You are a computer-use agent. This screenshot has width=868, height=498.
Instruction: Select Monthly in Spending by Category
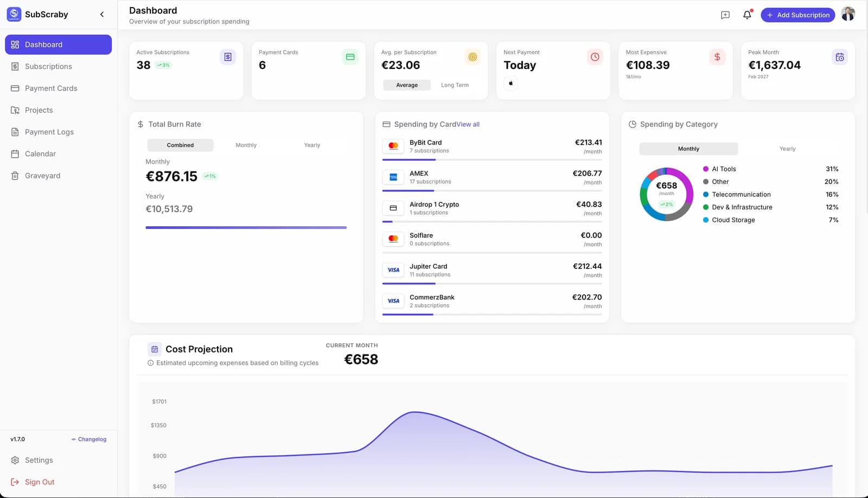tap(688, 149)
